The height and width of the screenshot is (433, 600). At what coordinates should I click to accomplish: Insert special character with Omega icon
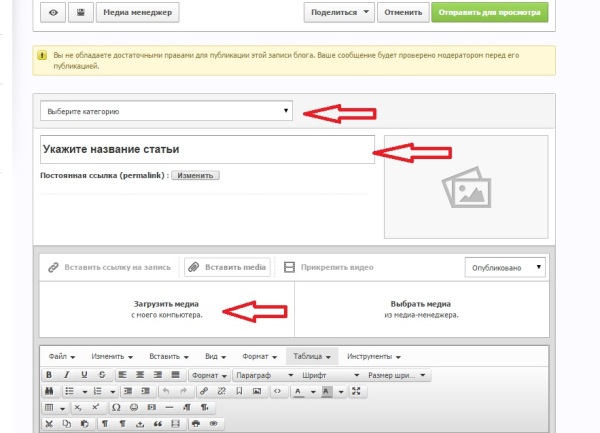[116, 408]
